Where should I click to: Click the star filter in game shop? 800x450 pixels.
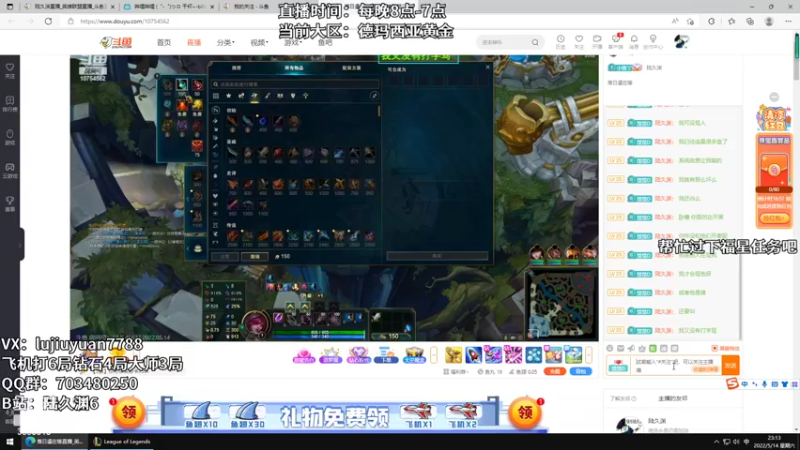click(229, 95)
